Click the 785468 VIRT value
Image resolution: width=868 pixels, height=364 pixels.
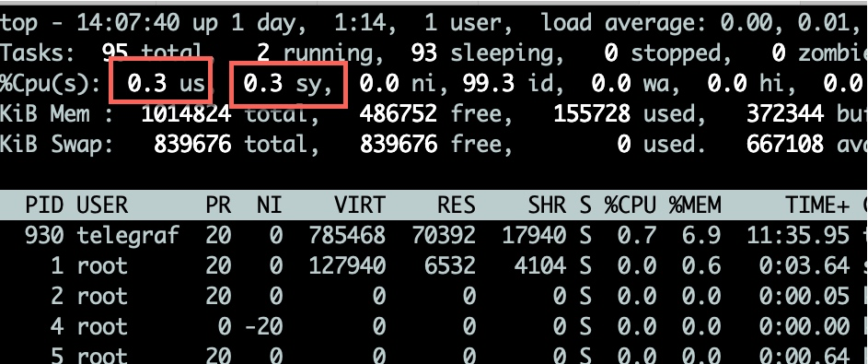[x=346, y=236]
